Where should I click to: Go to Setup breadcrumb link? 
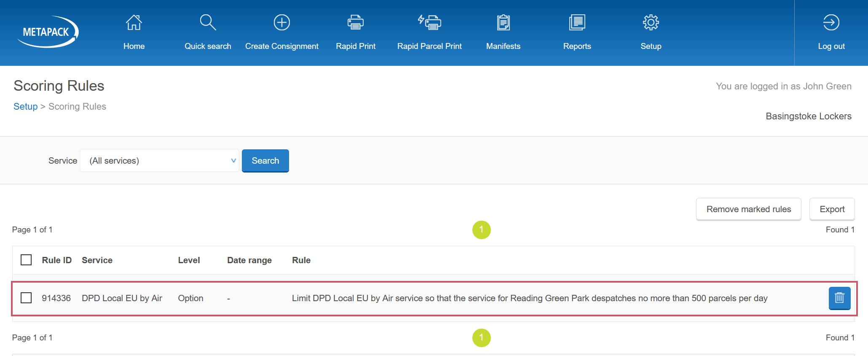click(x=26, y=106)
